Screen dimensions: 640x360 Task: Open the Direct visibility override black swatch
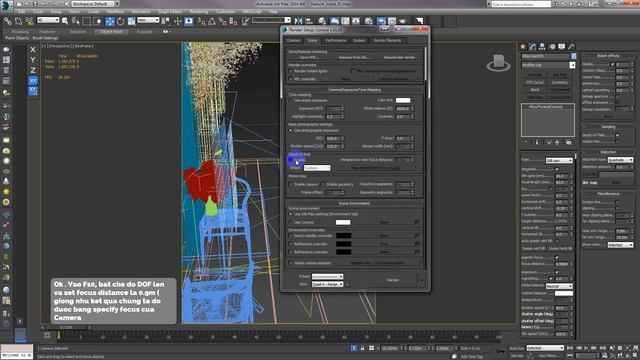coord(344,236)
